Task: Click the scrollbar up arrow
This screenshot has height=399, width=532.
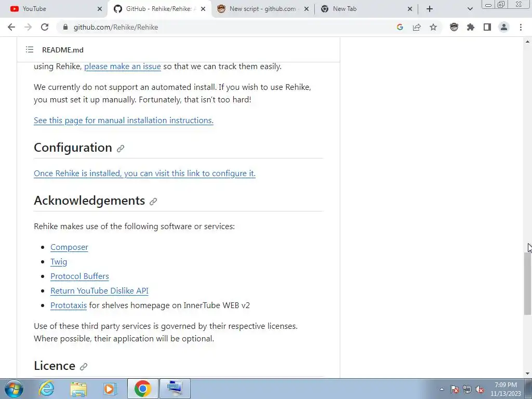Action: (x=527, y=42)
